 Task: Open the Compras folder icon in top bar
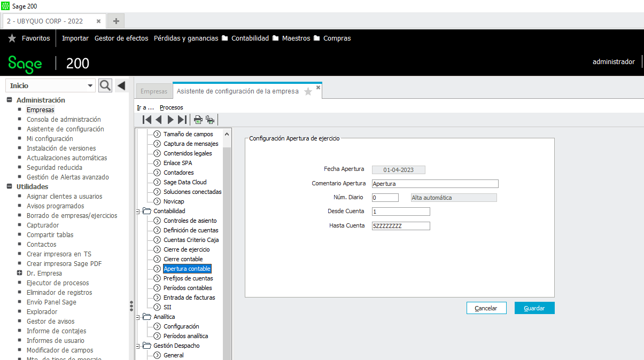317,38
